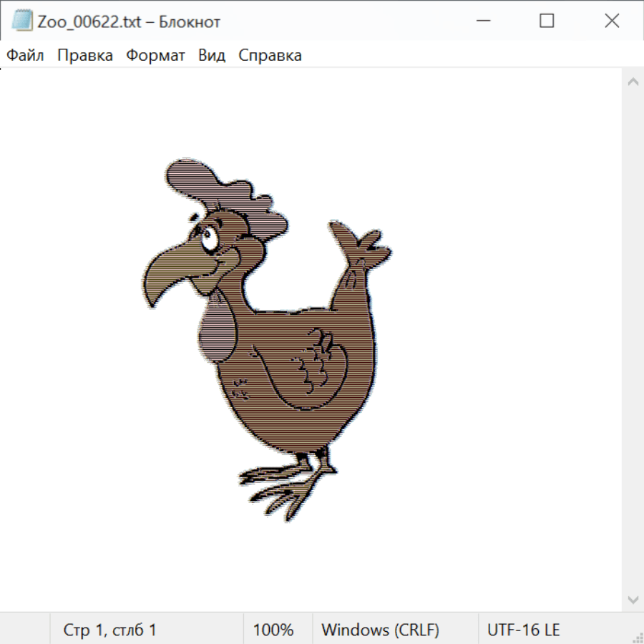Open the Правка menu
Image resolution: width=644 pixels, height=644 pixels.
tap(85, 56)
